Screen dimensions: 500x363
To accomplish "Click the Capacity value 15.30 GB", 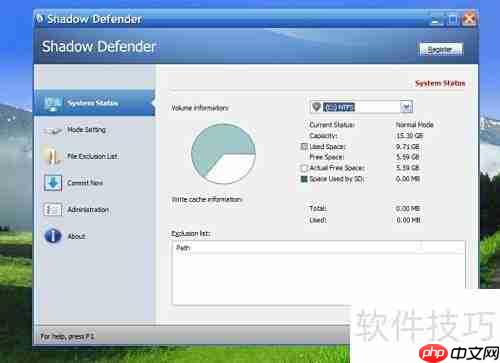I will pyautogui.click(x=410, y=136).
